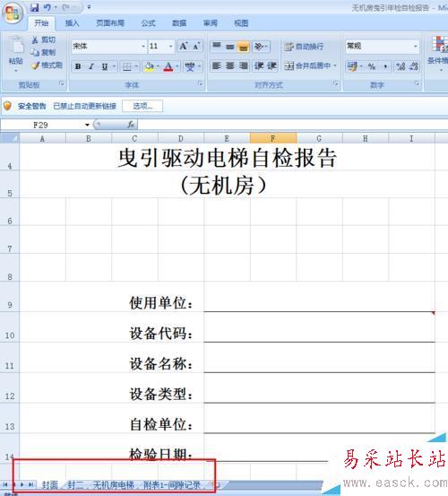
Task: Decrease font size with small A
Action: point(196,46)
